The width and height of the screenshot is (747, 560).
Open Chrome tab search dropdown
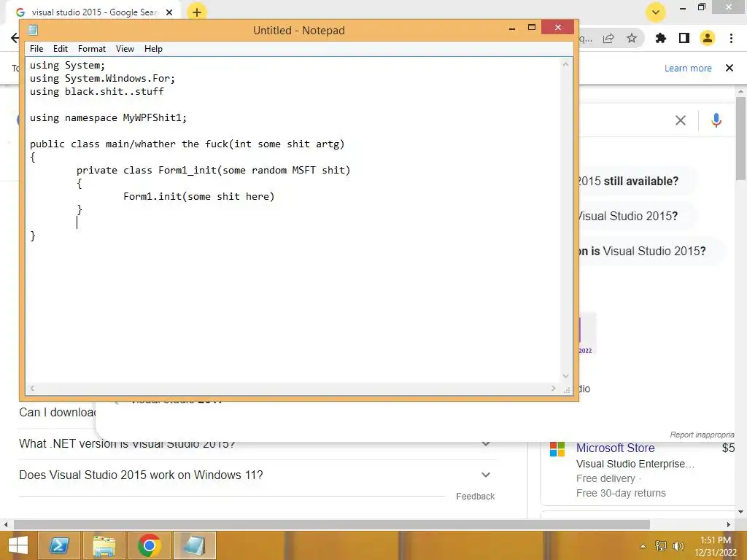656,12
